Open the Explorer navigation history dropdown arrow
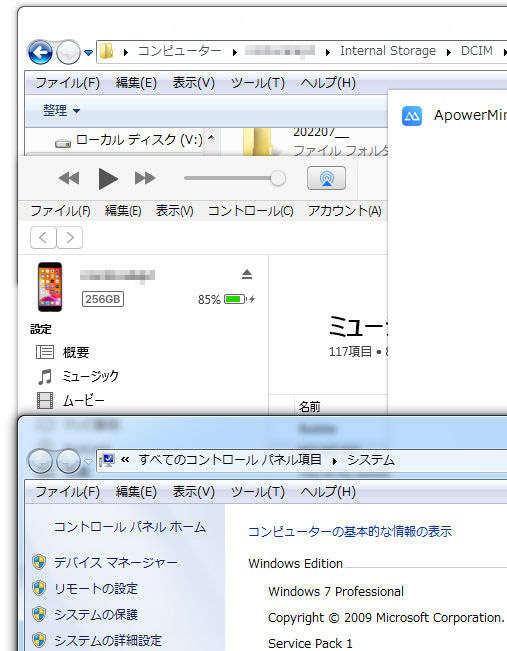The image size is (507, 651). coord(88,53)
